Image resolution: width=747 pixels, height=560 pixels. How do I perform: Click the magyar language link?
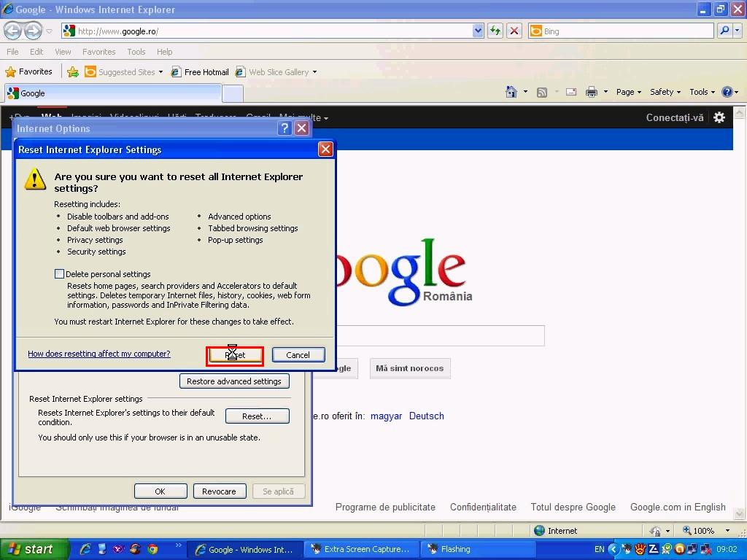[x=386, y=416]
